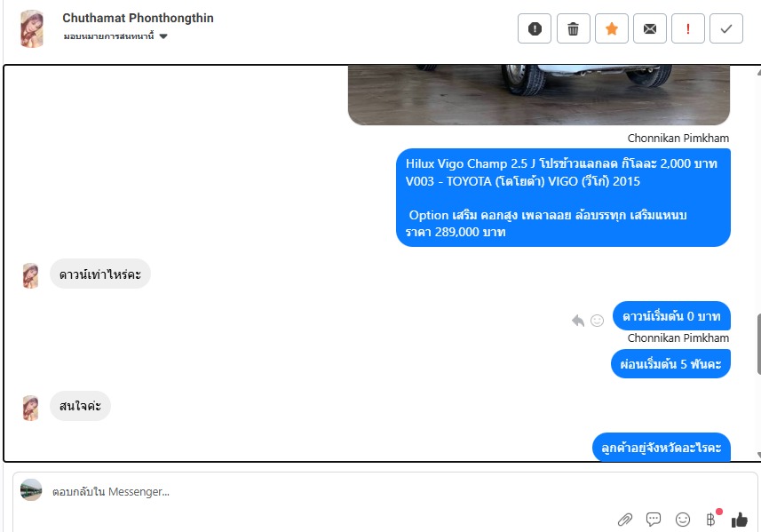Image resolution: width=761 pixels, height=532 pixels.
Task: Click the spam report exclamation icon
Action: pos(535,28)
